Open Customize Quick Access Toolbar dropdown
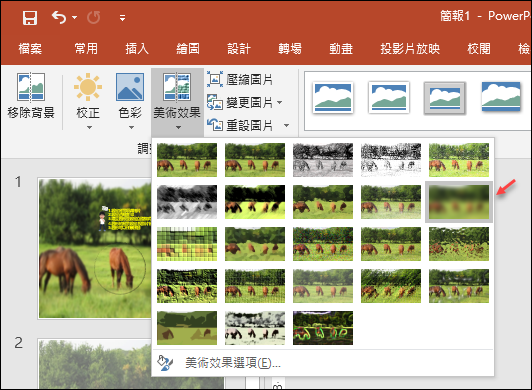This screenshot has height=390, width=532. 122,18
